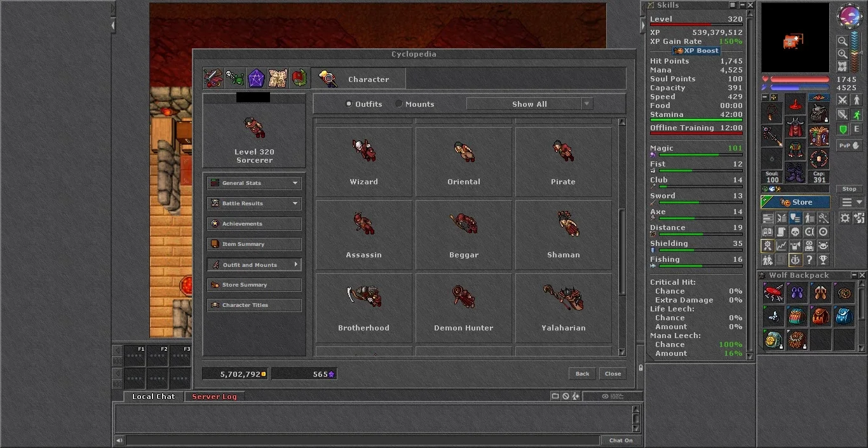Click the logout icon beside the gear

click(858, 218)
